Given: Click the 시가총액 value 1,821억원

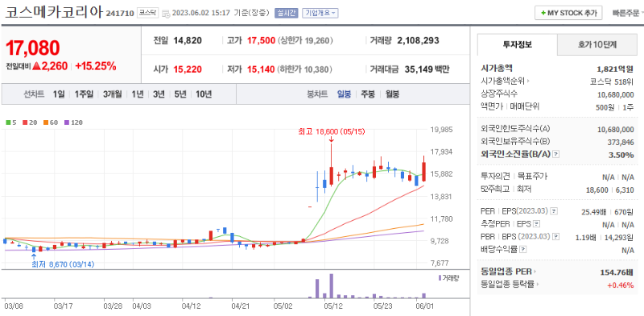Looking at the screenshot, I should 615,69.
